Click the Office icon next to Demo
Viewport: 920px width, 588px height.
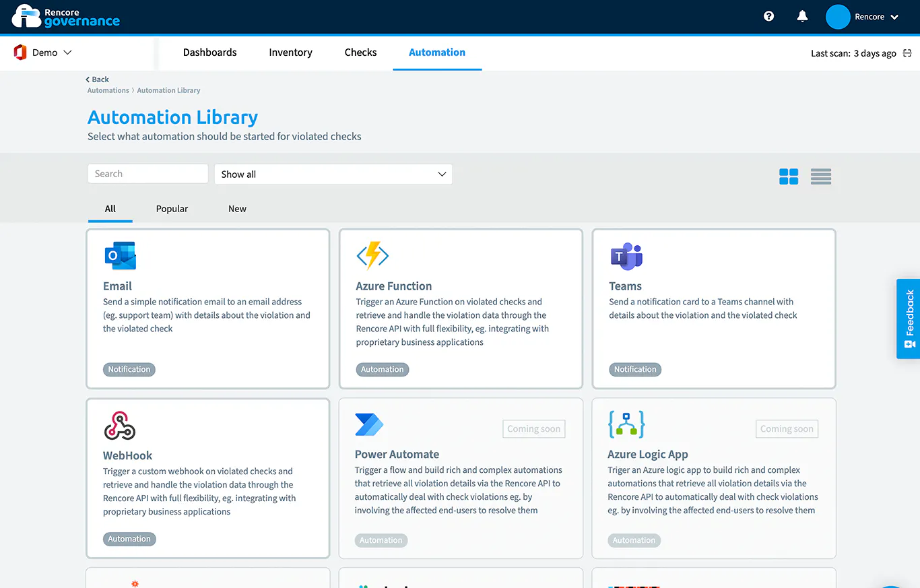(x=20, y=53)
